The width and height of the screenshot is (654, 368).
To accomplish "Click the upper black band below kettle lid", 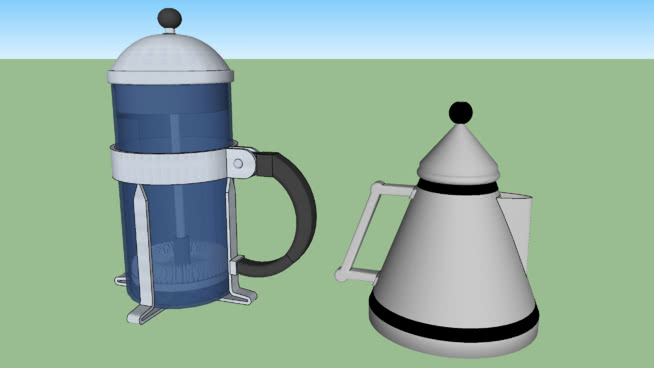I will point(458,188).
